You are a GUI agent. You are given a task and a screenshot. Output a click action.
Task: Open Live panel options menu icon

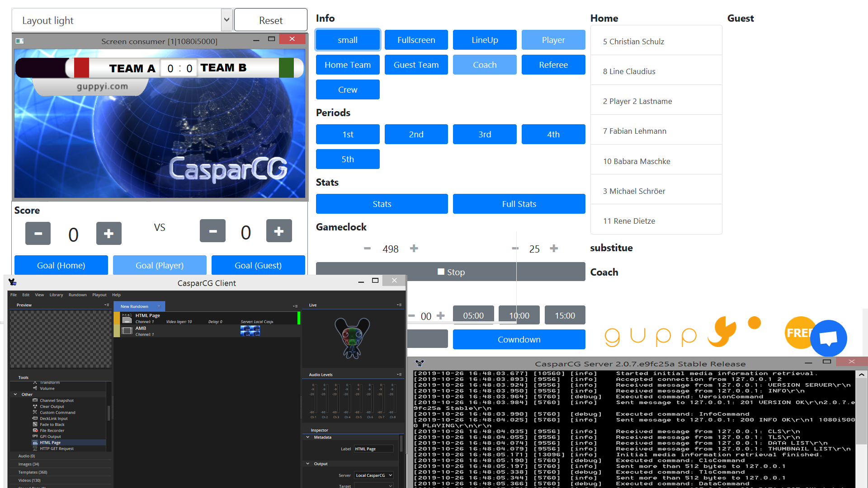pos(399,305)
